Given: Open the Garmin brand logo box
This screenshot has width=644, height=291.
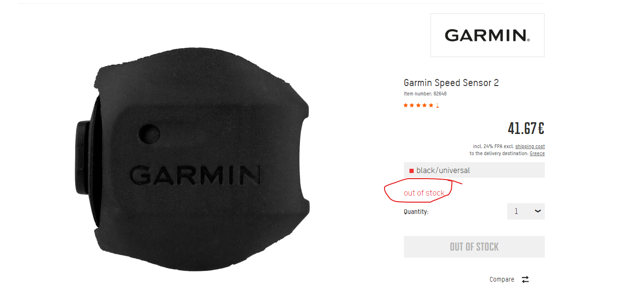Looking at the screenshot, I should (487, 35).
